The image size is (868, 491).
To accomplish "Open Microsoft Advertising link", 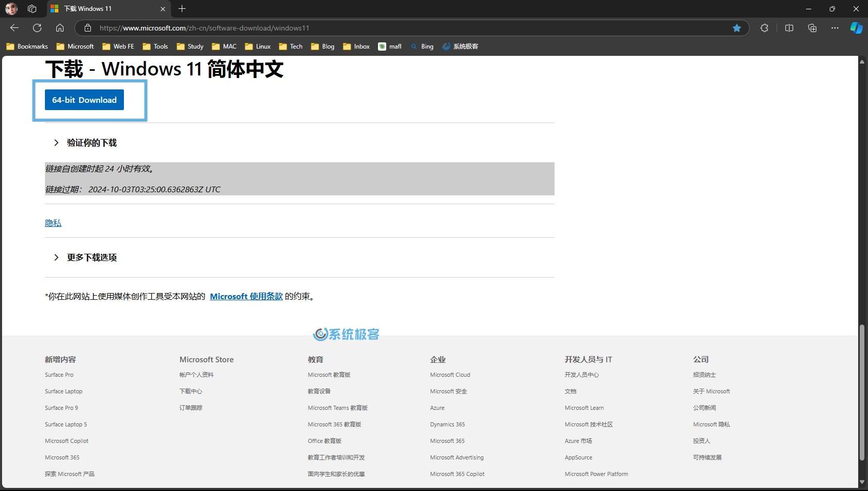I will coord(457,457).
